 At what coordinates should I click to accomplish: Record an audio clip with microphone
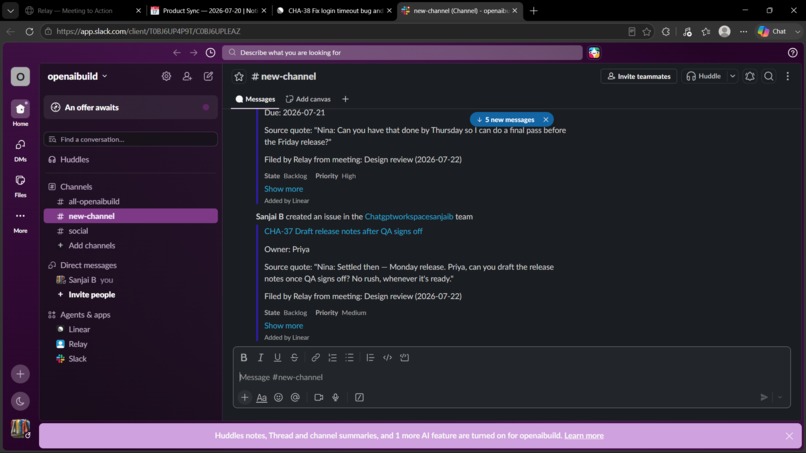coord(336,397)
